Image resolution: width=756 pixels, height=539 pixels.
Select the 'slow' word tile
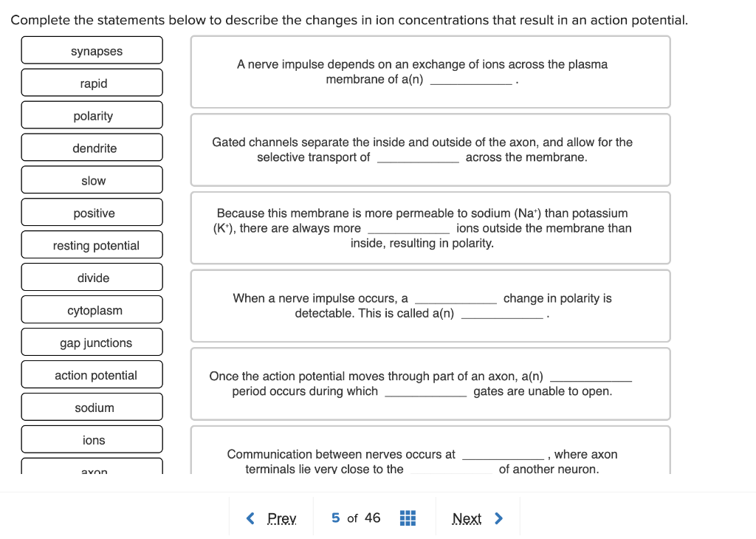pos(92,179)
